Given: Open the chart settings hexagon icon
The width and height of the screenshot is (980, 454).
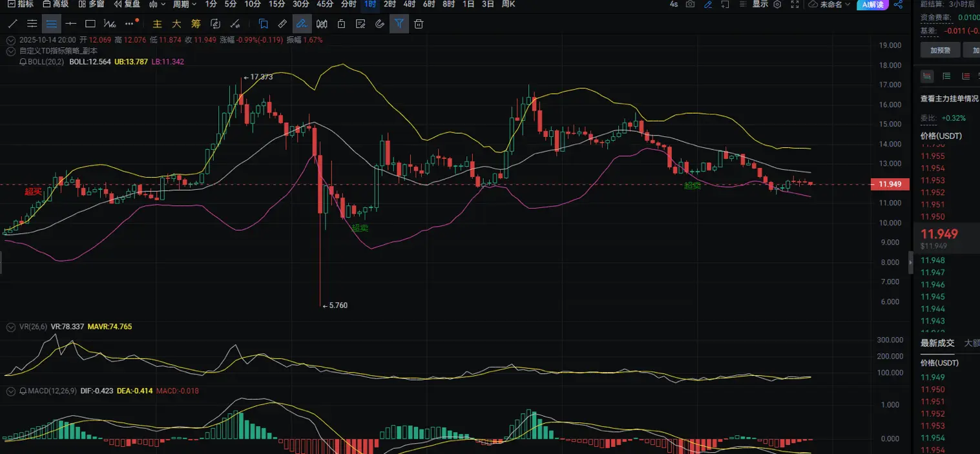Looking at the screenshot, I should (x=777, y=5).
